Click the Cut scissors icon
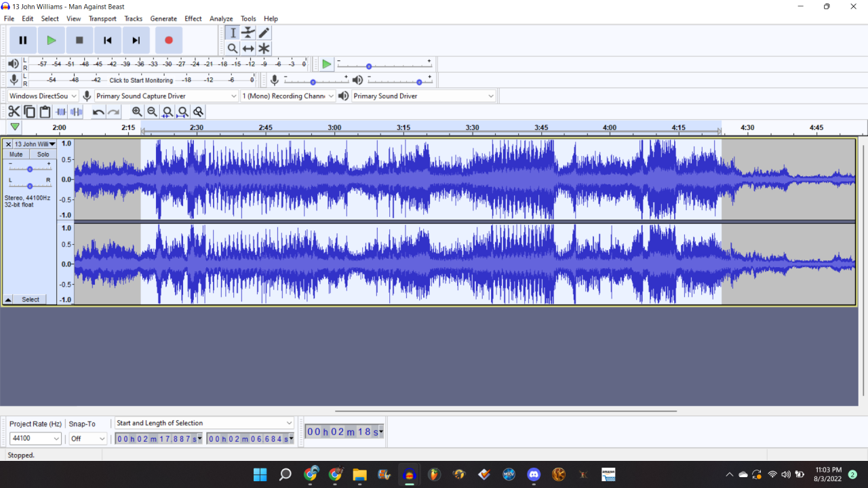Image resolution: width=868 pixels, height=488 pixels. click(14, 112)
